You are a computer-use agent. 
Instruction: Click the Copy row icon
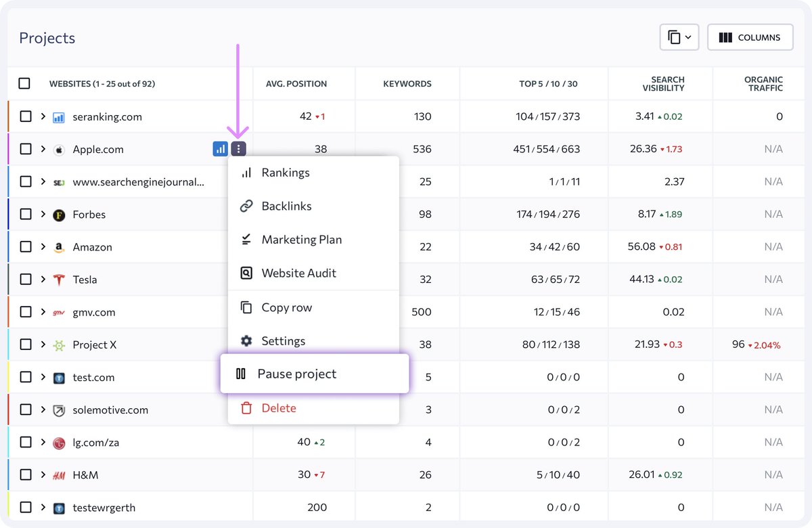pos(245,307)
